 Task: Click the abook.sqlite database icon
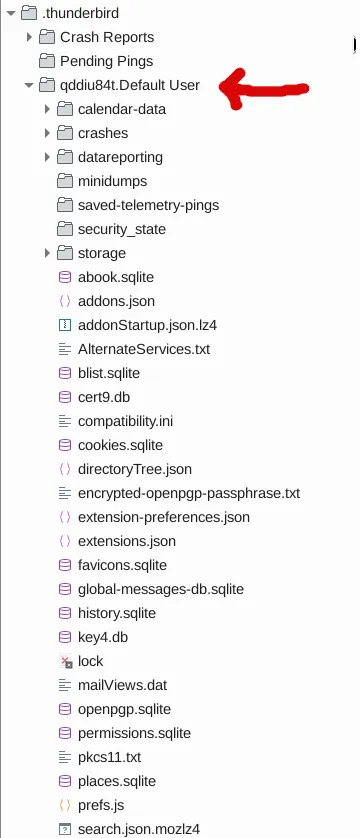coord(65,277)
